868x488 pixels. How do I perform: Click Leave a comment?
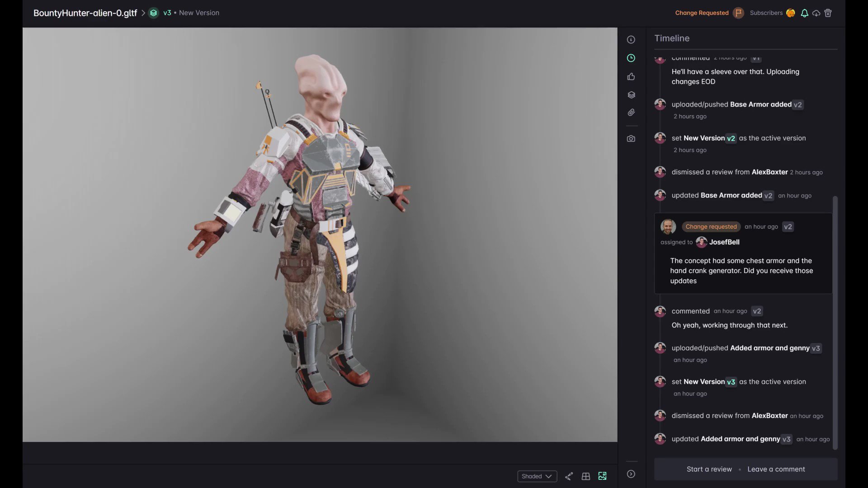(x=776, y=469)
